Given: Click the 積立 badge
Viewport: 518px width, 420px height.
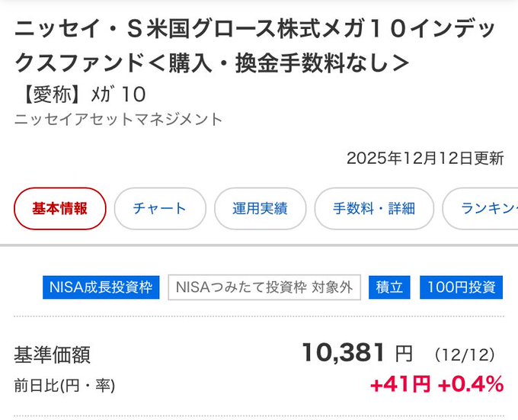Looking at the screenshot, I should click(x=389, y=287).
